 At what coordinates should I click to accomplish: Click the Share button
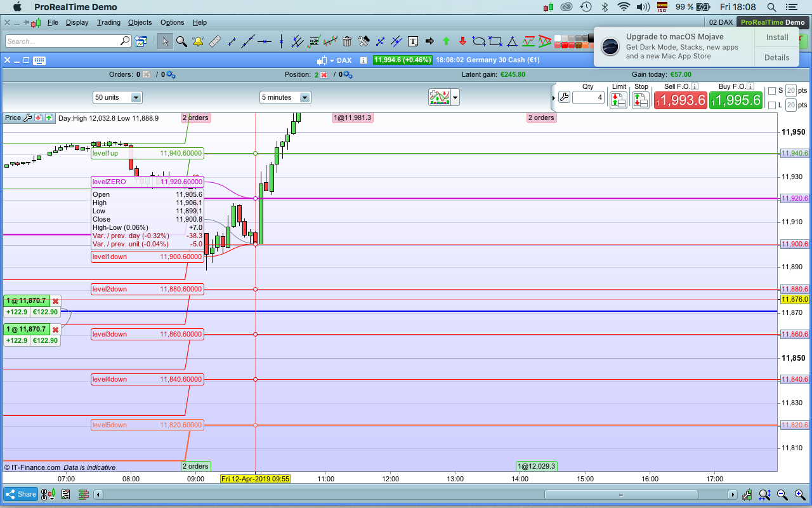(21, 494)
